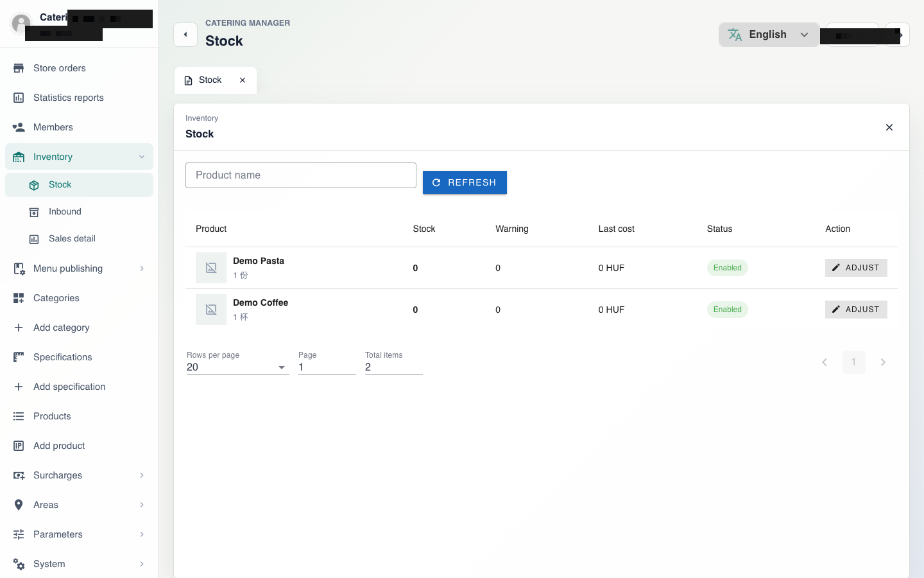Click the Statistics reports chart icon

pyautogui.click(x=19, y=98)
